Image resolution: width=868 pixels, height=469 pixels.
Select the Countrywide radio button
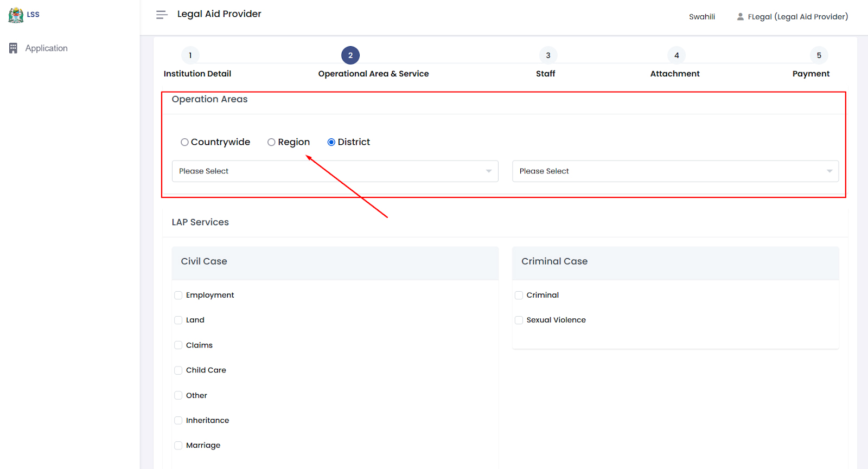pos(184,142)
